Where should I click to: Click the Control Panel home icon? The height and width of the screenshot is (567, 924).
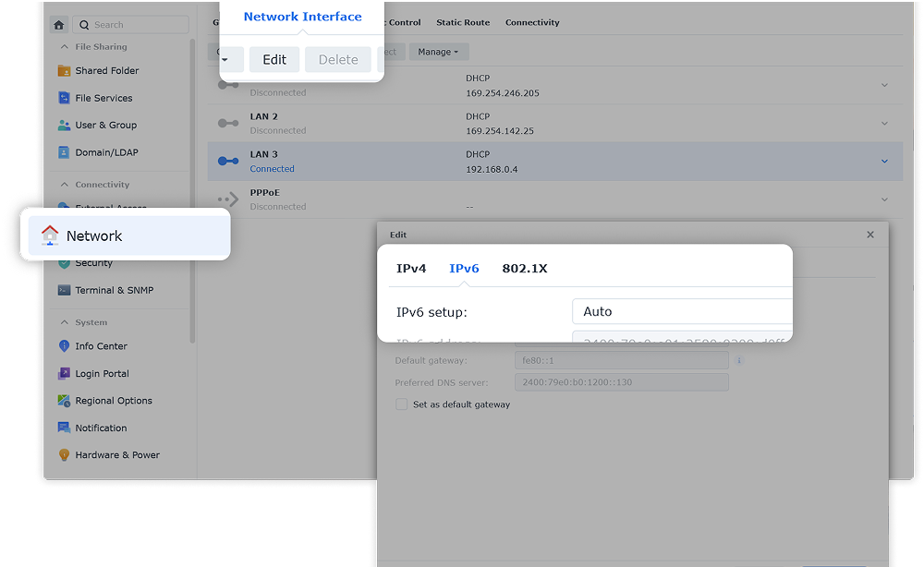pyautogui.click(x=59, y=25)
